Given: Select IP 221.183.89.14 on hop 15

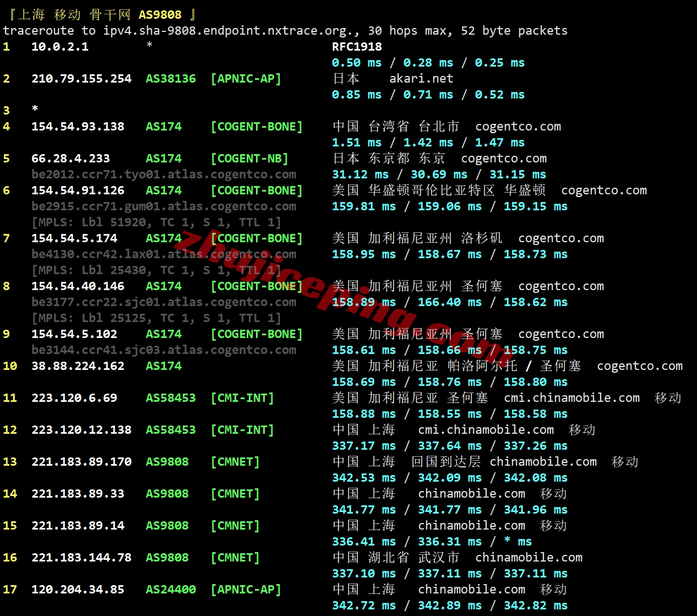Looking at the screenshot, I should tap(78, 526).
